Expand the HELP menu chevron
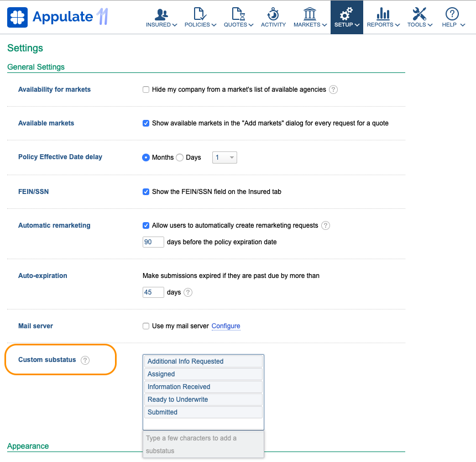Image resolution: width=476 pixels, height=462 pixels. [x=463, y=25]
